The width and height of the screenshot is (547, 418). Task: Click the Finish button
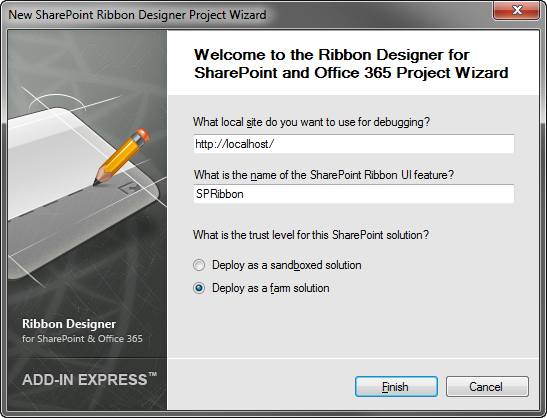396,386
